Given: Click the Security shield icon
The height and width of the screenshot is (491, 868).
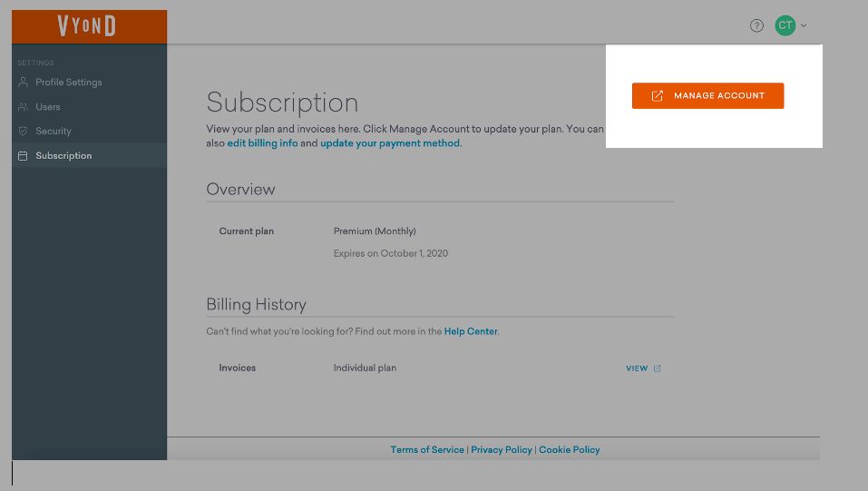Looking at the screenshot, I should 24,132.
